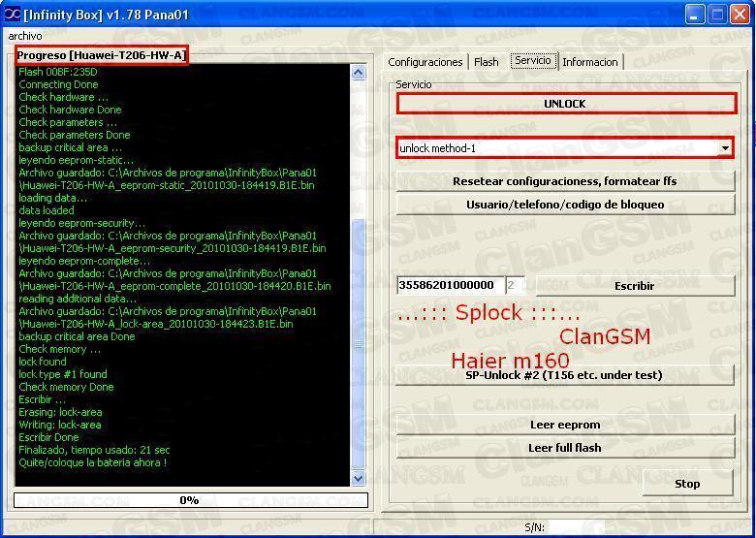This screenshot has height=538, width=756.
Task: Click log line 'Check memory Done'
Action: click(x=66, y=387)
